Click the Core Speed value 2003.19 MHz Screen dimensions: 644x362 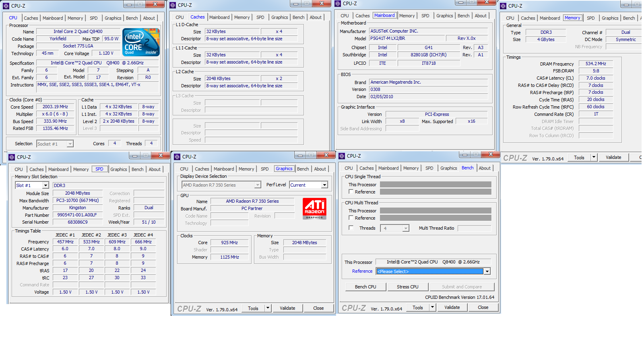[55, 107]
